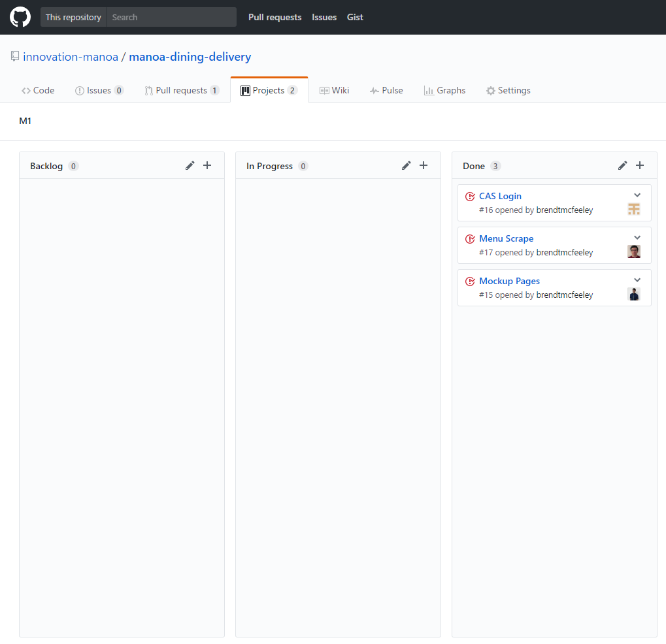The image size is (666, 644).
Task: Click assignee avatar on Mockup Pages card
Action: (x=634, y=294)
